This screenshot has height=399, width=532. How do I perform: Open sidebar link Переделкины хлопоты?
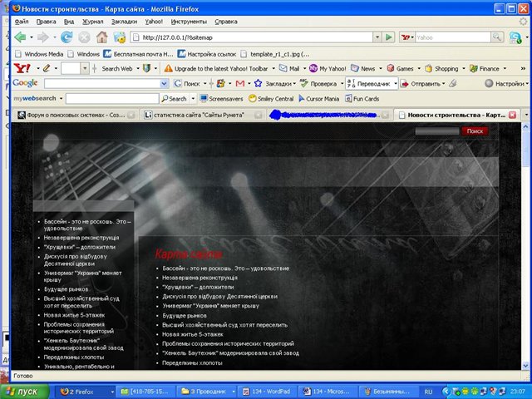(x=74, y=357)
